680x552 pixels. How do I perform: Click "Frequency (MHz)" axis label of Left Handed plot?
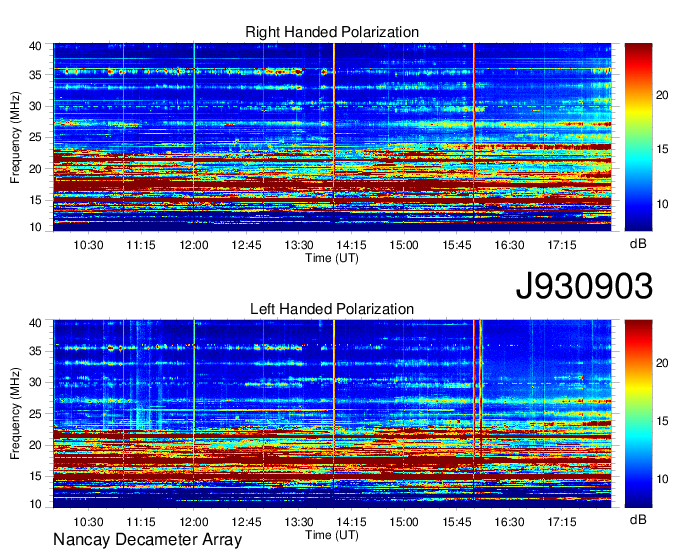pos(15,414)
